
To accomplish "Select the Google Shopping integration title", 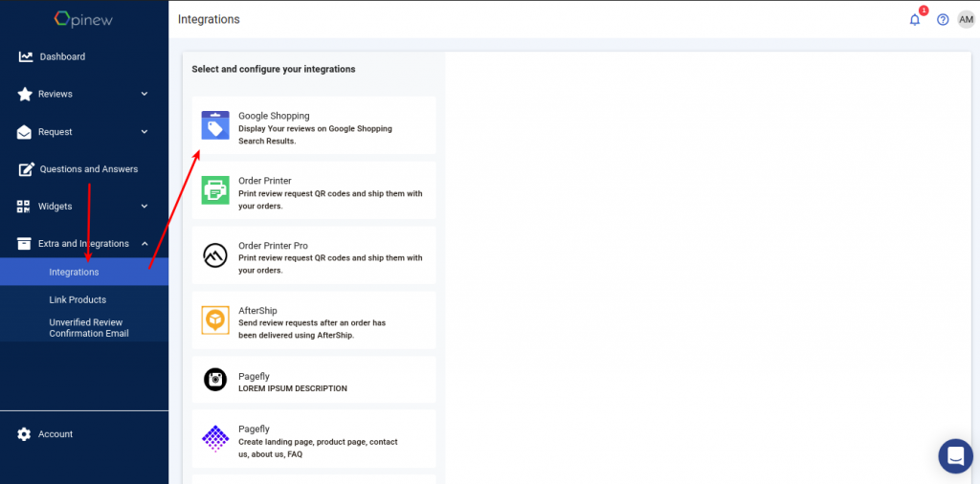I will tap(274, 116).
